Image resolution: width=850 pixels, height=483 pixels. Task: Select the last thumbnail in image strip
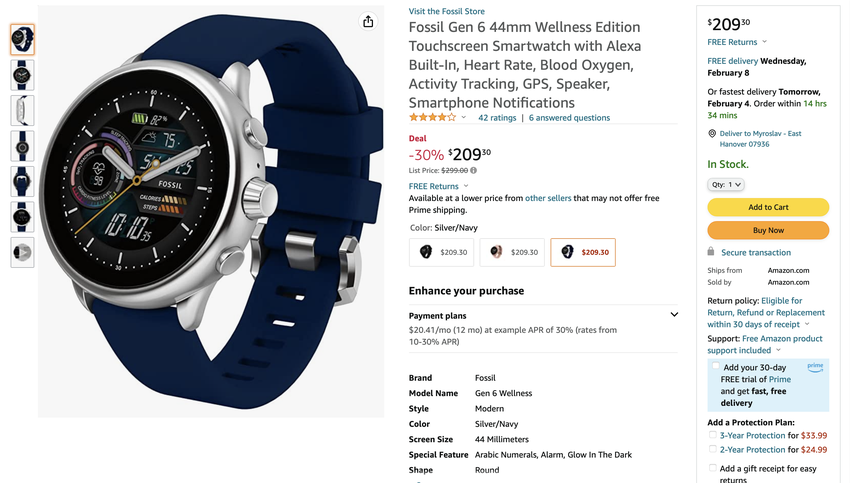(x=22, y=252)
